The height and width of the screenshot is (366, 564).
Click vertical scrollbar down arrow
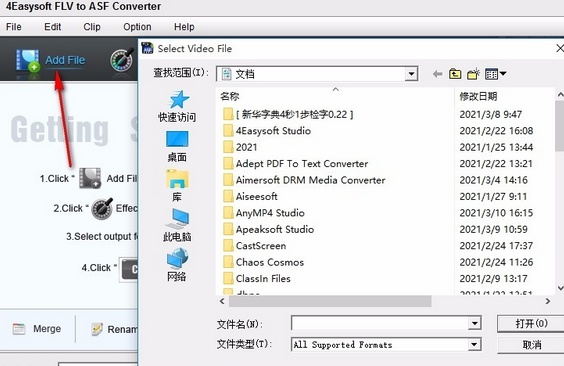coord(560,288)
